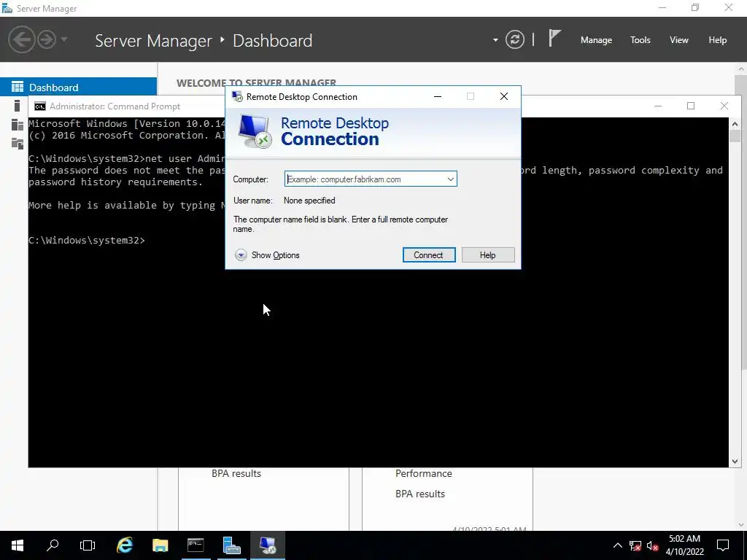The width and height of the screenshot is (747, 560).
Task: Open the navigation history dropdown arrow
Action: point(64,39)
